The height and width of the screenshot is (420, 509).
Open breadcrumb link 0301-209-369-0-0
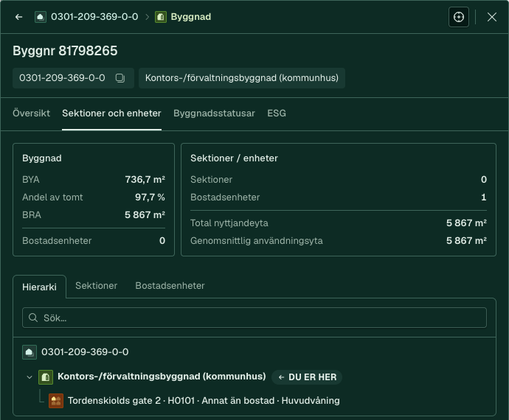click(94, 17)
